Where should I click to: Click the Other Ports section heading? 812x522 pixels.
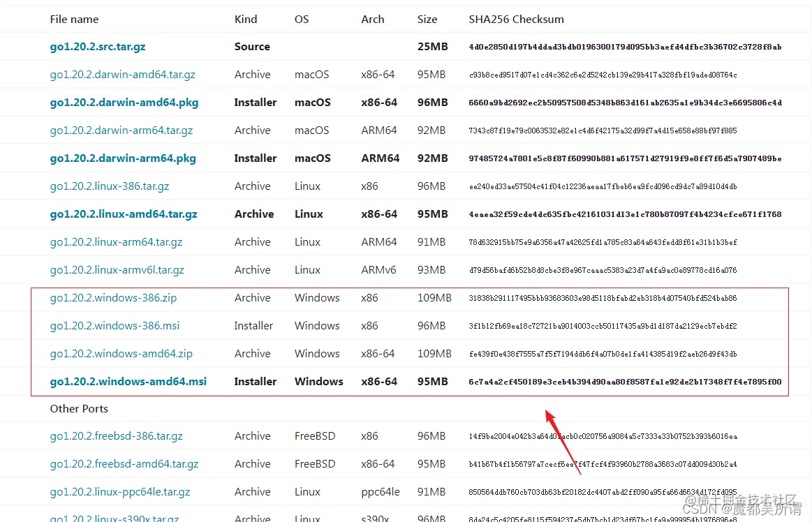pos(79,409)
